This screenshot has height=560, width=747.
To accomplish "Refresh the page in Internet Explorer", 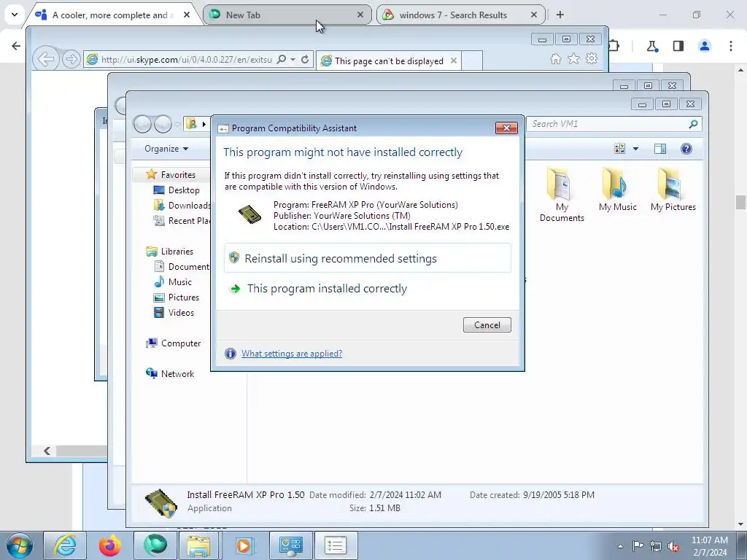I will tap(305, 60).
